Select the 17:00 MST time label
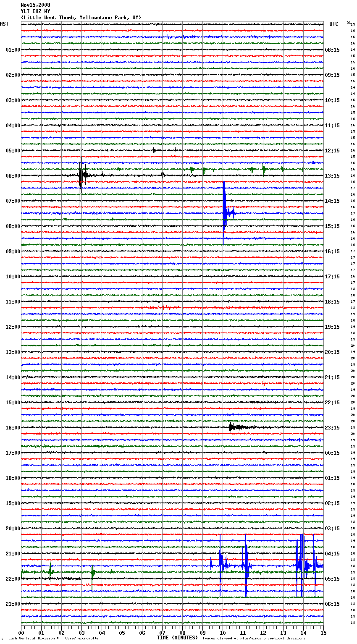Image resolution: width=357 pixels, height=644 pixels. point(13,453)
